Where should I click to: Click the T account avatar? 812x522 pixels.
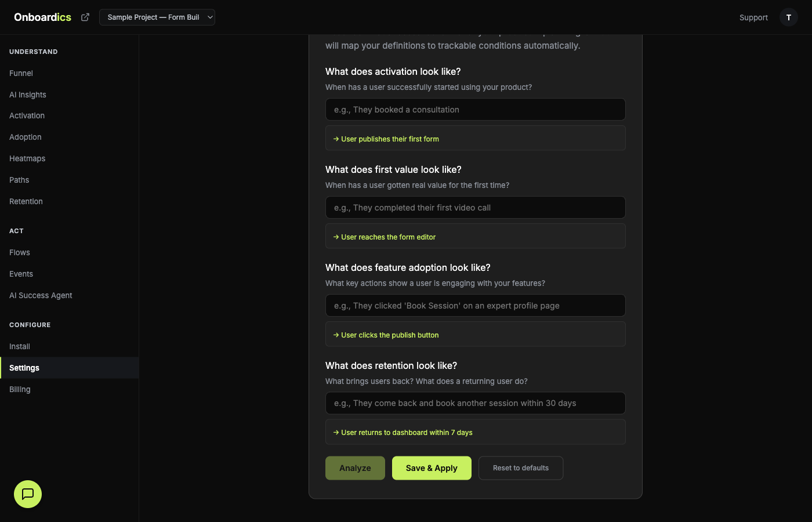click(788, 17)
